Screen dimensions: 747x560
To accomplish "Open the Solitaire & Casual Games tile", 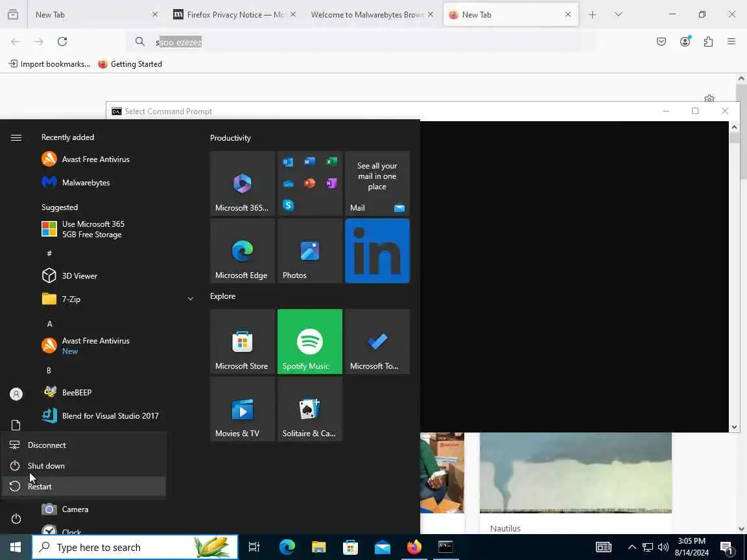I will (x=310, y=409).
